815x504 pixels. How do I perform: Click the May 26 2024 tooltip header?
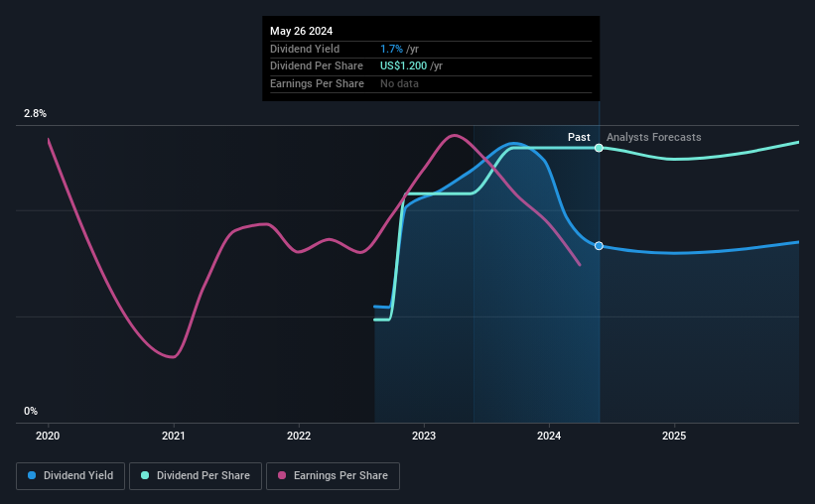click(x=302, y=31)
